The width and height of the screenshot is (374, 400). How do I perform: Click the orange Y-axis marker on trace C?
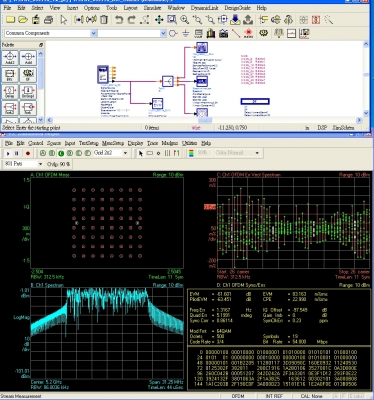(x=210, y=207)
